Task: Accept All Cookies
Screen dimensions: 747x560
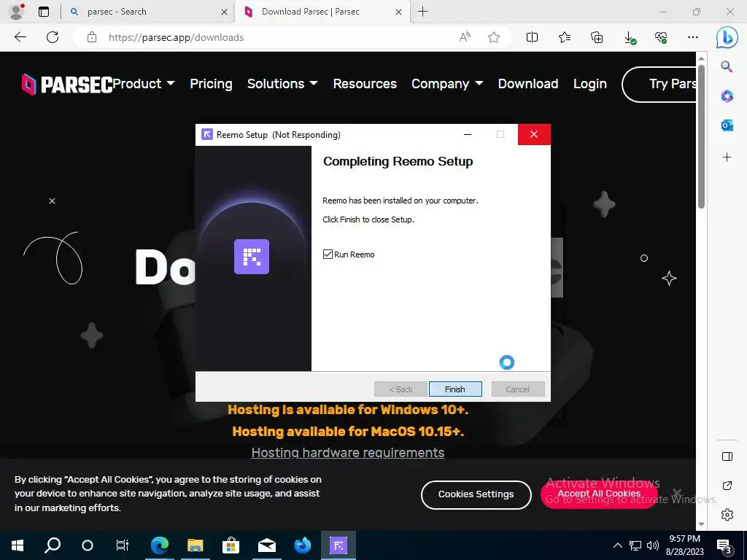Action: 599,494
